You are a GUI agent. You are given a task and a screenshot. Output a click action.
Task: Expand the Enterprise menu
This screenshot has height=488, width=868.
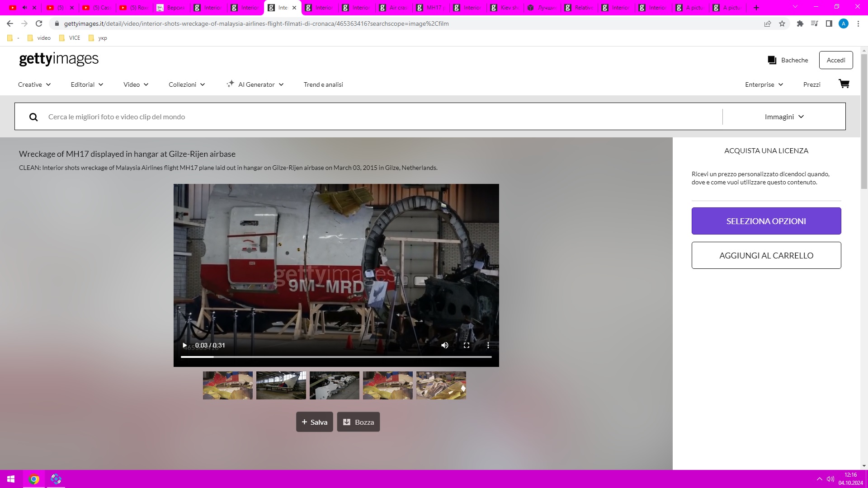tap(764, 84)
